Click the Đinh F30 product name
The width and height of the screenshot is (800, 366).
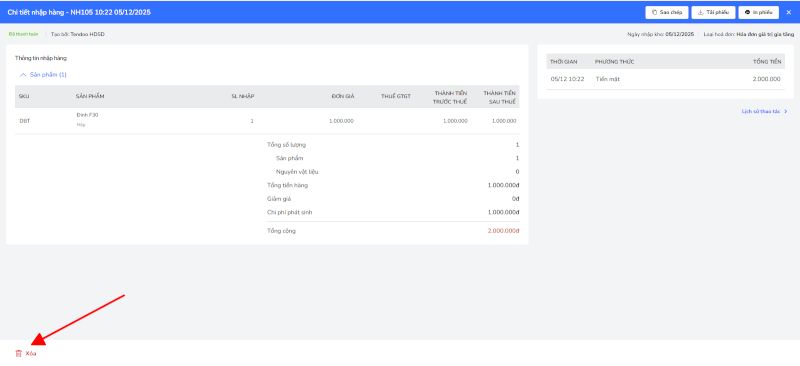coord(87,115)
